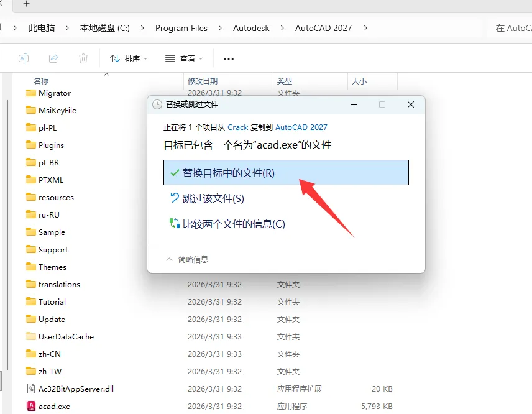This screenshot has height=414, width=532.
Task: Select the translations folder
Action: [x=53, y=284]
